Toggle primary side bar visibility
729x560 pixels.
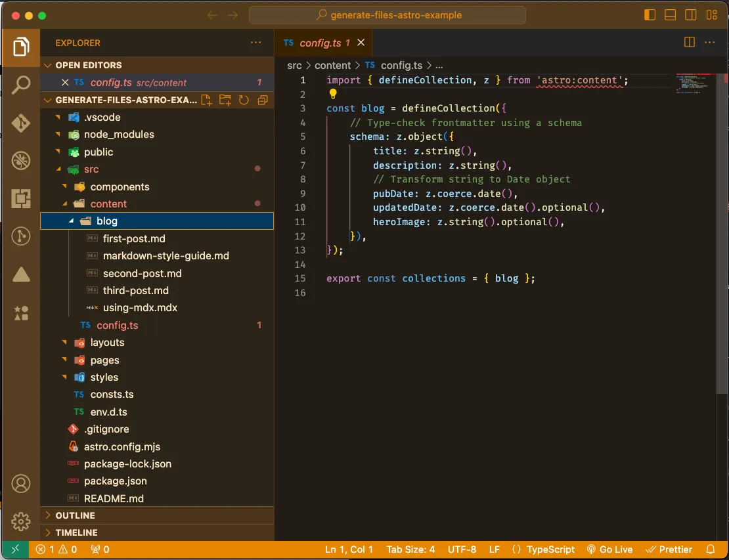click(x=650, y=15)
